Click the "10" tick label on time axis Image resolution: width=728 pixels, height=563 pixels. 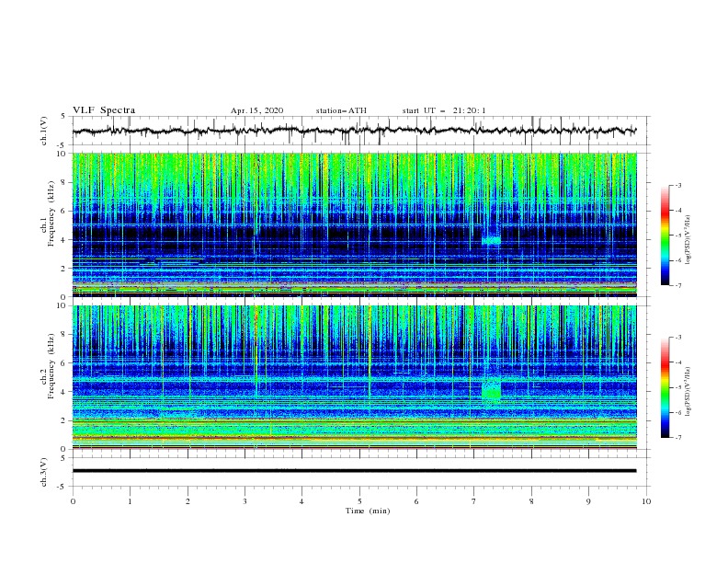point(646,501)
